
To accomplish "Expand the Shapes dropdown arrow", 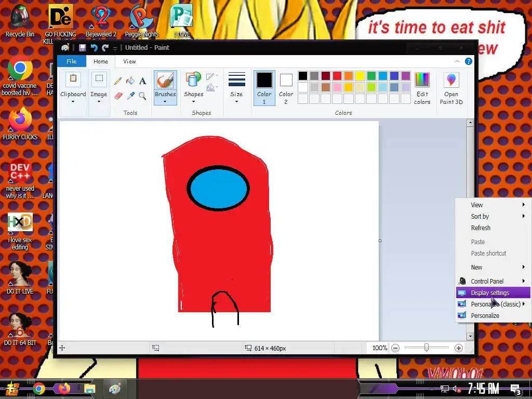I will click(193, 101).
